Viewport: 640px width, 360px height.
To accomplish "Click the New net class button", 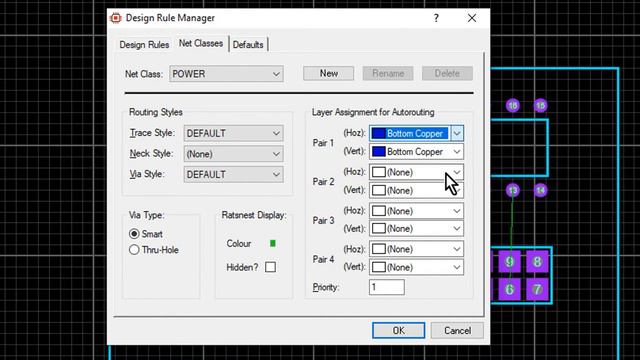I will (329, 73).
